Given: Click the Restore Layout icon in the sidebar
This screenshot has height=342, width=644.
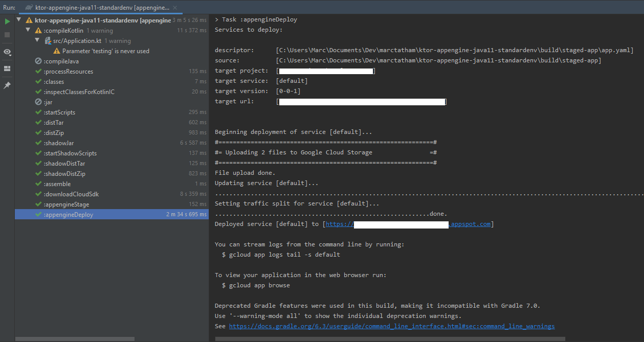Looking at the screenshot, I should 7,69.
